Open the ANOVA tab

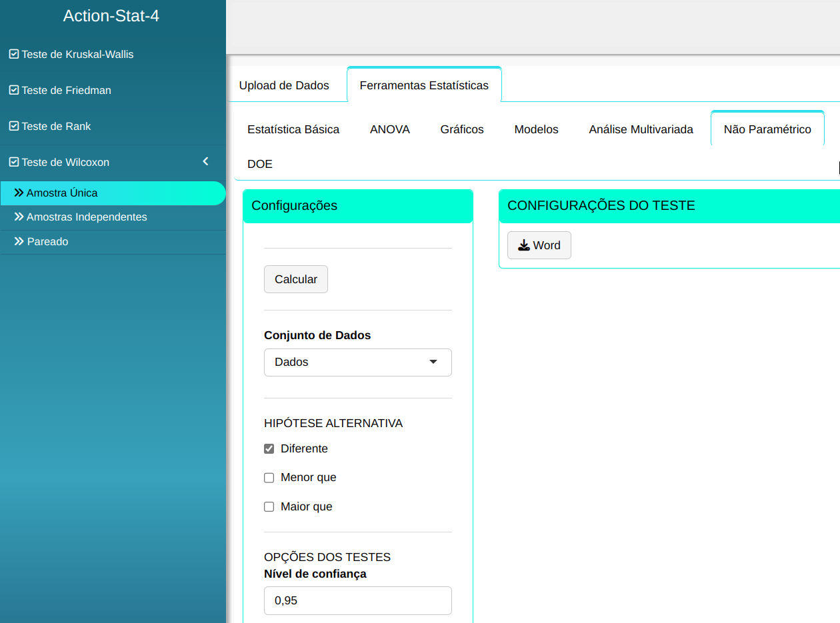(390, 130)
